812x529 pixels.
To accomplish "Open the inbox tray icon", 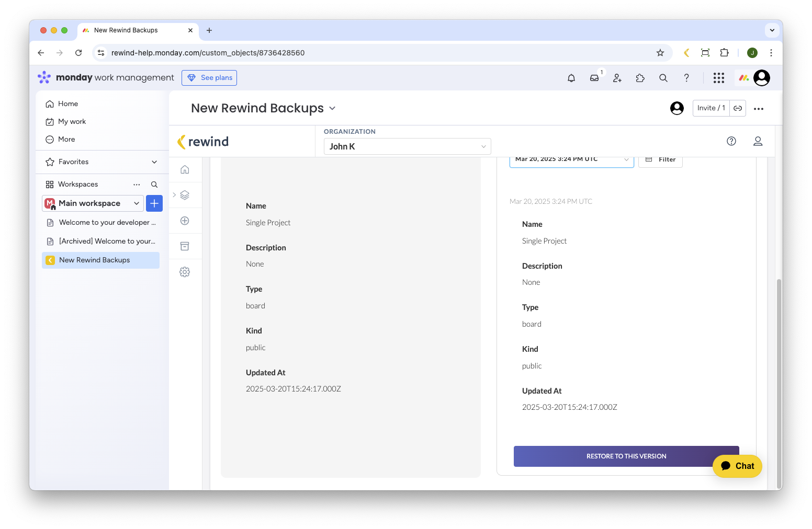I will [x=594, y=78].
